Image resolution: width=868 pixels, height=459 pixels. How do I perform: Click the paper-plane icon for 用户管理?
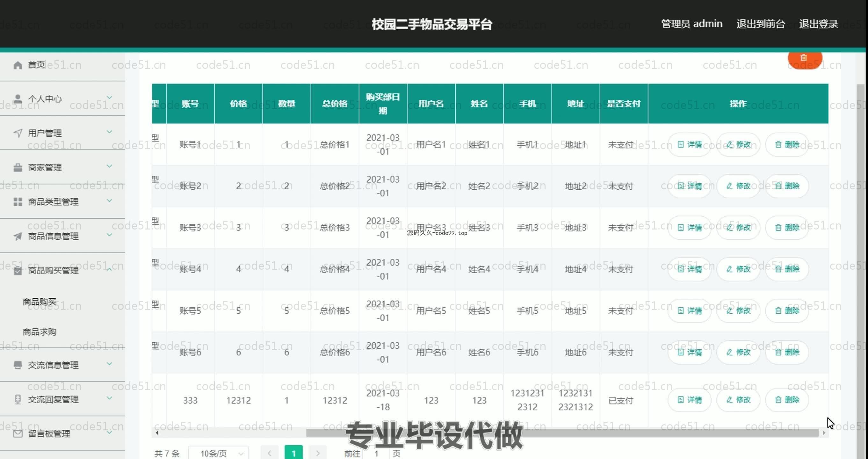pyautogui.click(x=18, y=133)
